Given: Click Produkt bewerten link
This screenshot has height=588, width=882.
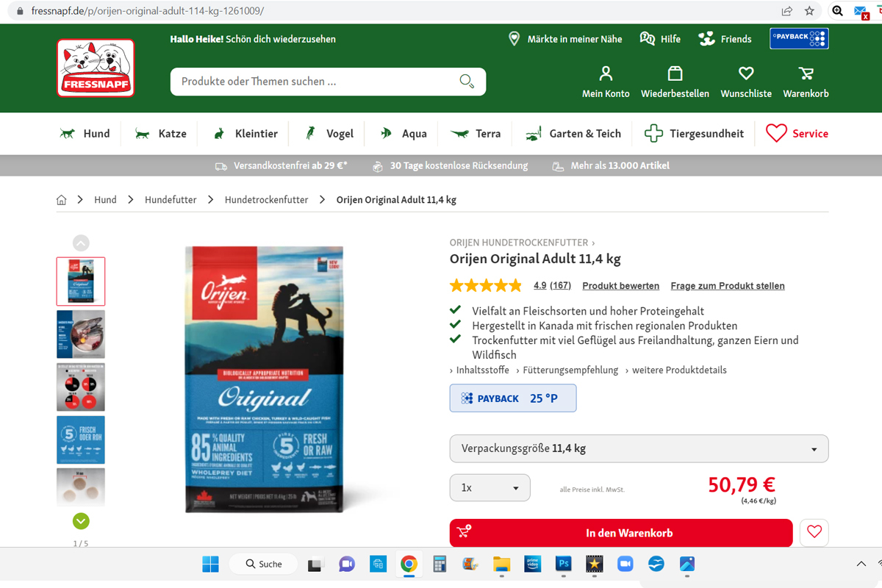Looking at the screenshot, I should pyautogui.click(x=621, y=286).
